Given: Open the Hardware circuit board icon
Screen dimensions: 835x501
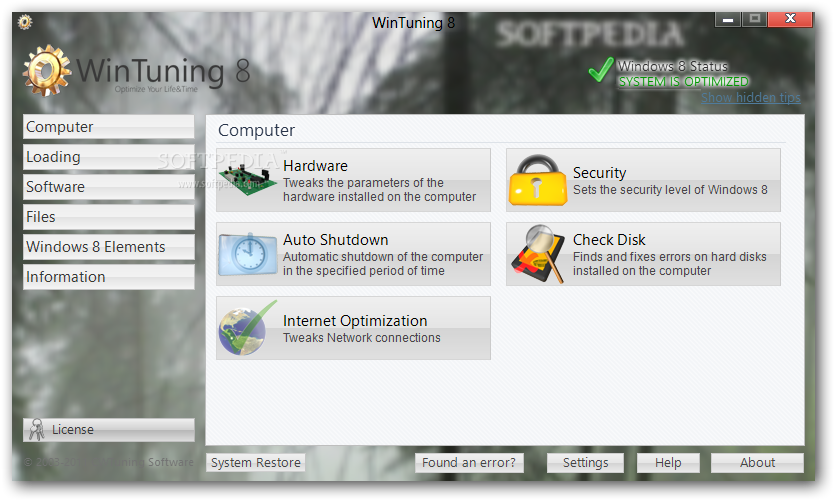Looking at the screenshot, I should (x=248, y=180).
